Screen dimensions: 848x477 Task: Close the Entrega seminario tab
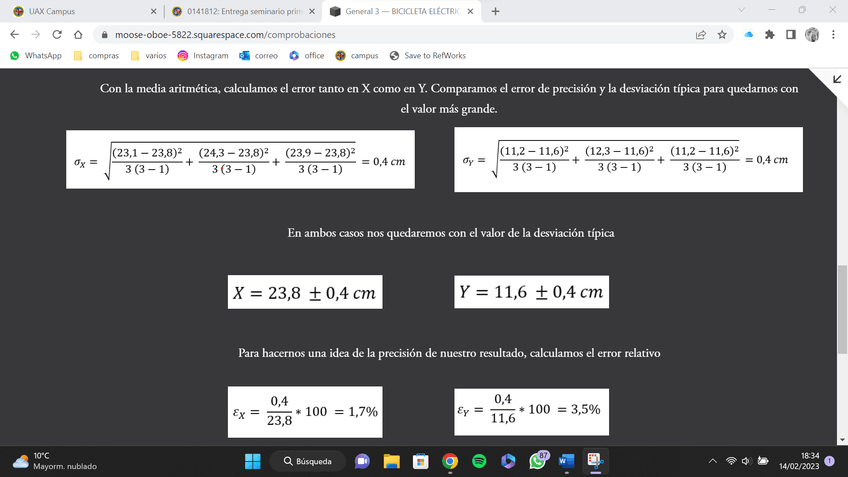click(x=312, y=11)
